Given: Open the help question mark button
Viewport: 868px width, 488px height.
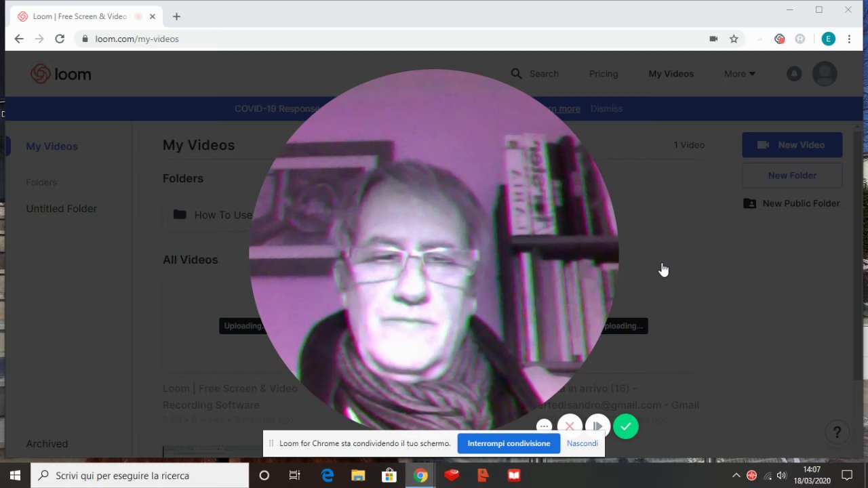Looking at the screenshot, I should coord(837,432).
